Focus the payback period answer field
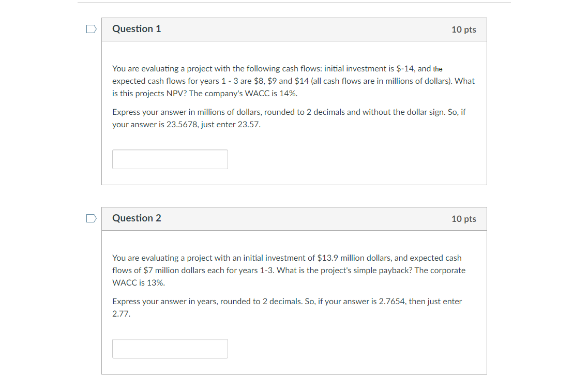This screenshot has width=588, height=389. [170, 348]
